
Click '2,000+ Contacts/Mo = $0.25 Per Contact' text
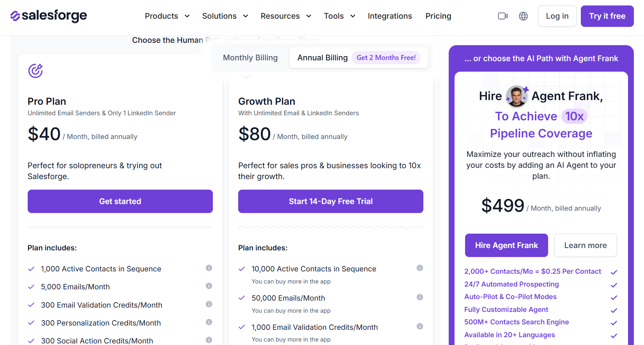click(x=533, y=271)
